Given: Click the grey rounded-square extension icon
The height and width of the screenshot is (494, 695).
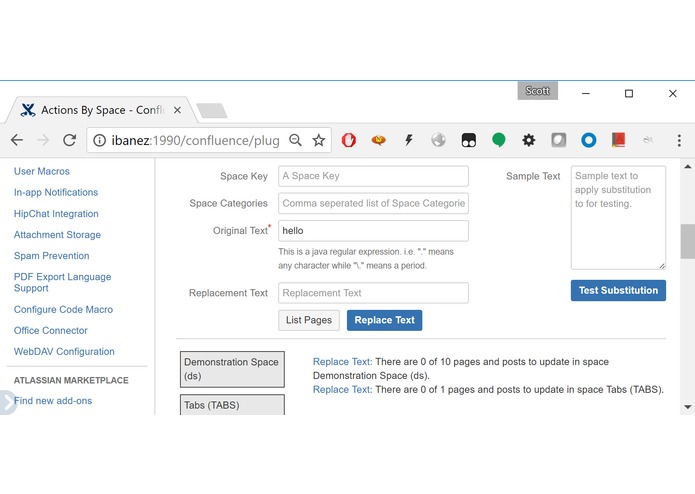Looking at the screenshot, I should (x=558, y=140).
